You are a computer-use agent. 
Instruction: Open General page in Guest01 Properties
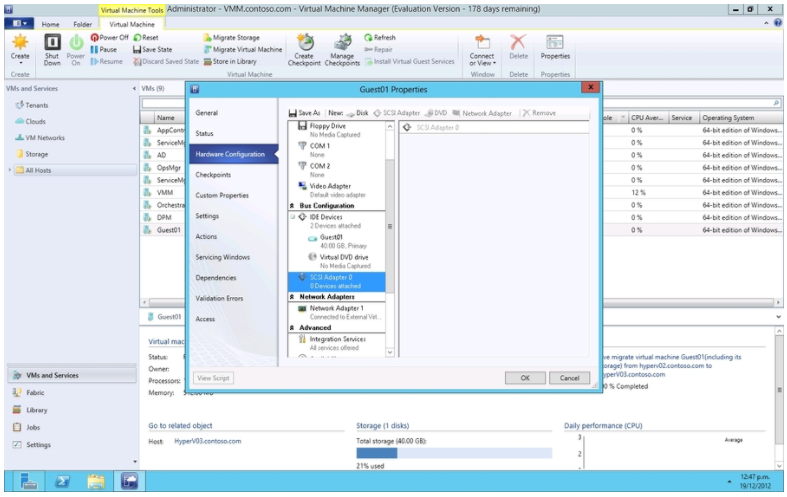pyautogui.click(x=206, y=113)
